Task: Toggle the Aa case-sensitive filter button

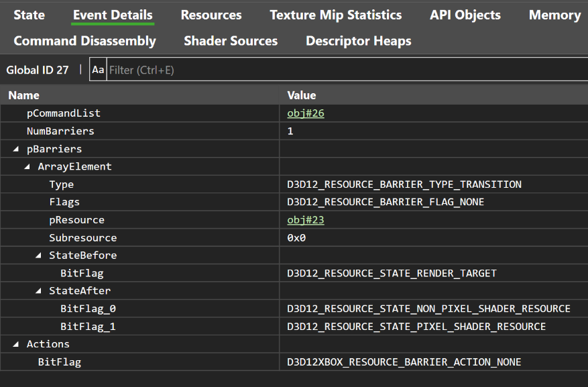Action: 99,70
